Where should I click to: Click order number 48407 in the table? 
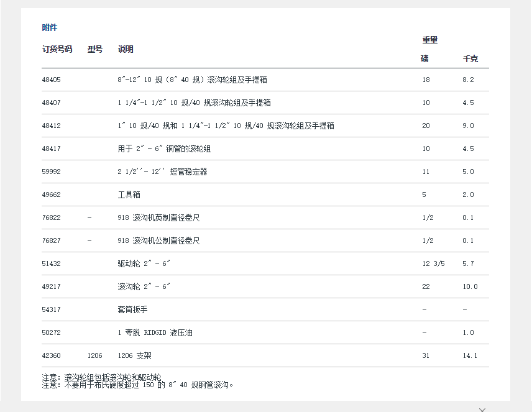pos(52,103)
